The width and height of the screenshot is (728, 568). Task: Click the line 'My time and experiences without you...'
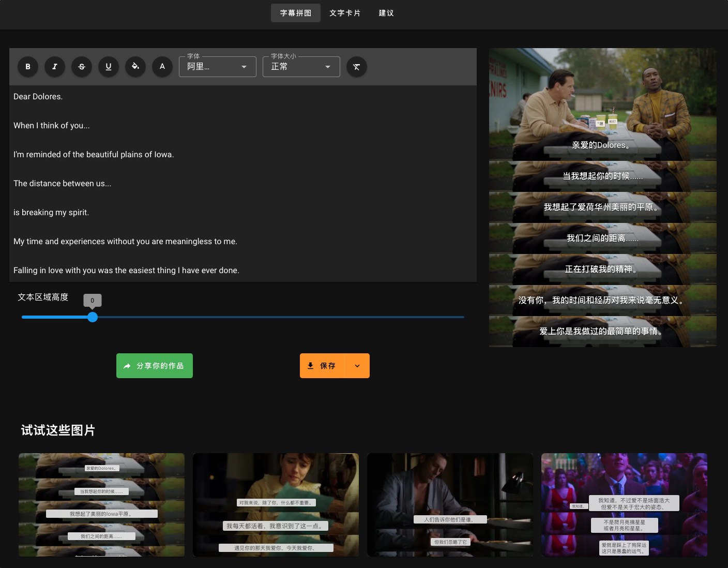click(125, 242)
